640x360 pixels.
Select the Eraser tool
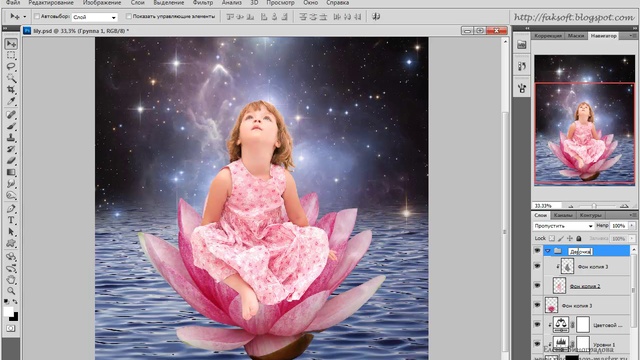(x=11, y=160)
